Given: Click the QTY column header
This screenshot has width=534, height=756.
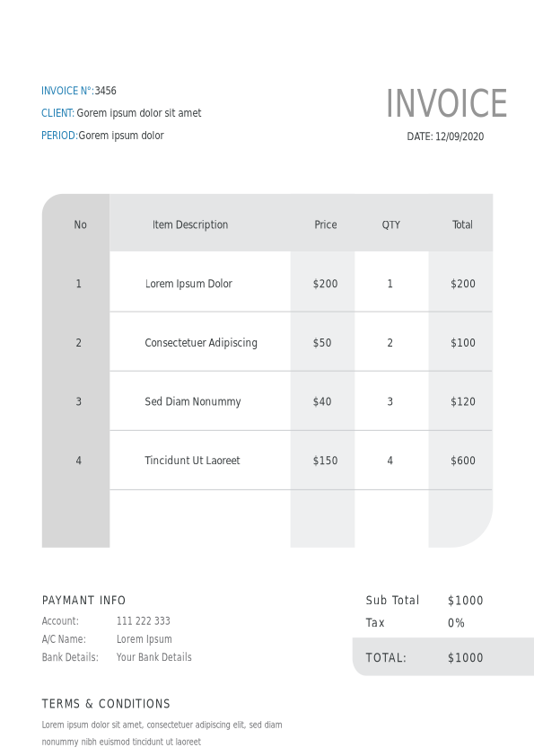Looking at the screenshot, I should (391, 224).
